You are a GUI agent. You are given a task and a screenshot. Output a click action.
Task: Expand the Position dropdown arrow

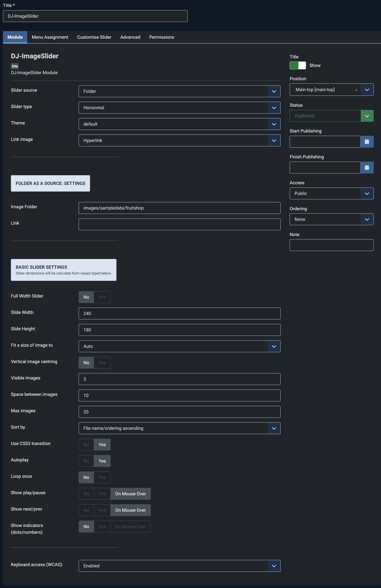(367, 90)
